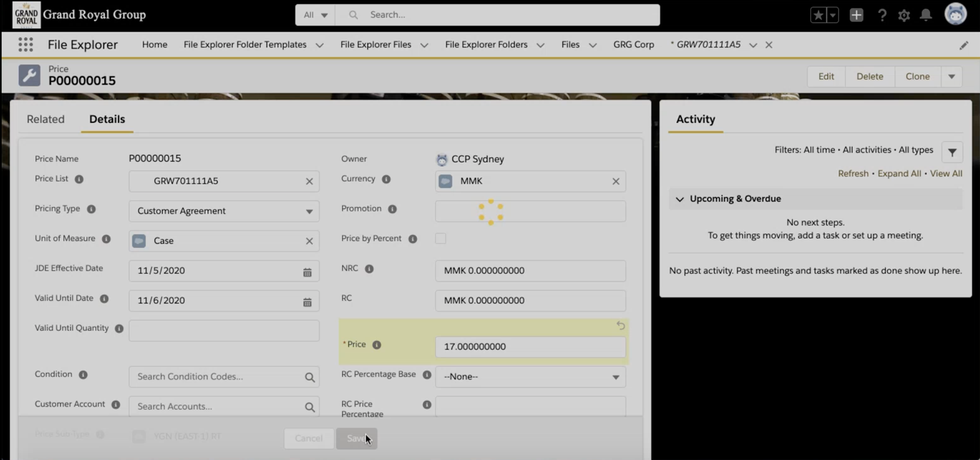Image resolution: width=980 pixels, height=460 pixels.
Task: Click the Delete button
Action: click(870, 77)
